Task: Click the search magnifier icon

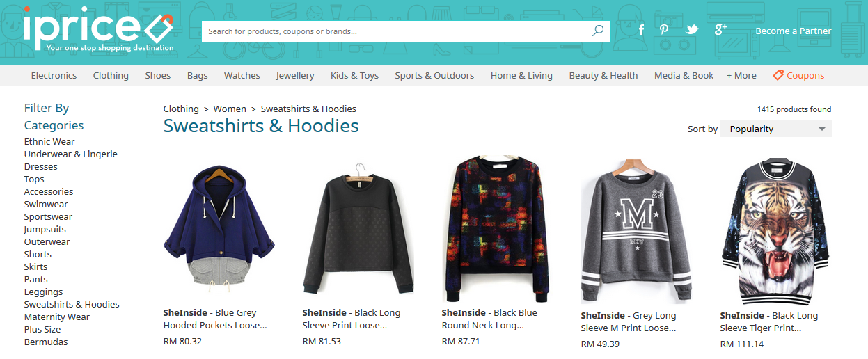Action: click(598, 31)
